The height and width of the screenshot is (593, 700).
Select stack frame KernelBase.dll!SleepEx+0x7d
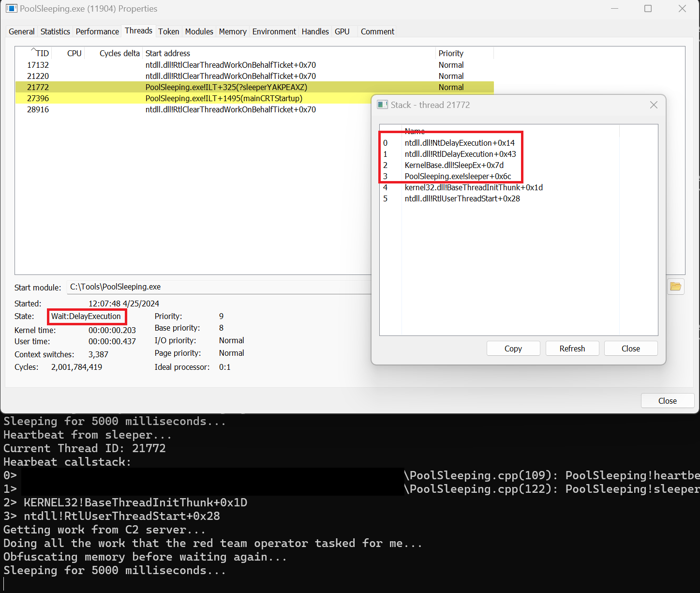point(454,165)
